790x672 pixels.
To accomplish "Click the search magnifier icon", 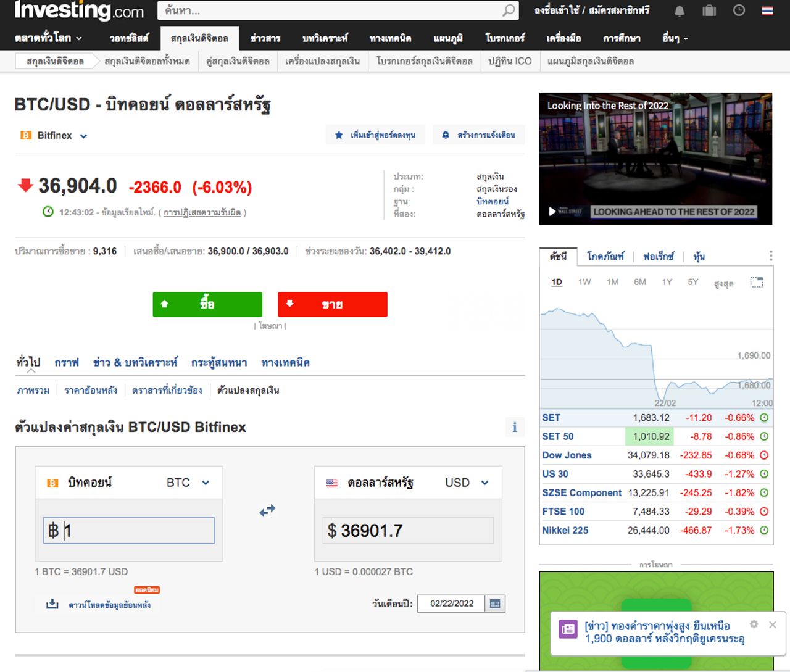I will click(x=508, y=11).
